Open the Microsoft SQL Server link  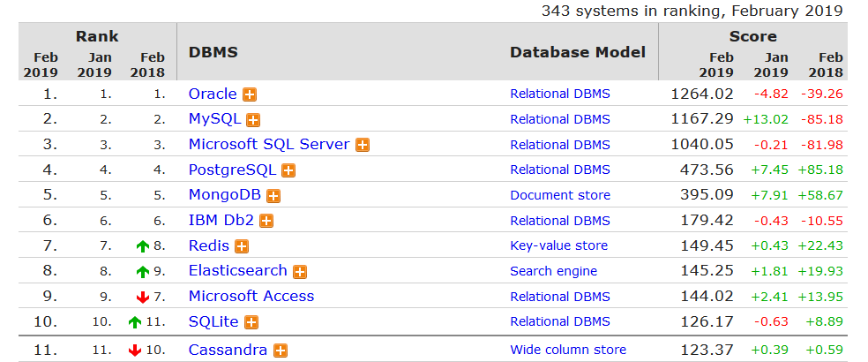click(x=269, y=145)
